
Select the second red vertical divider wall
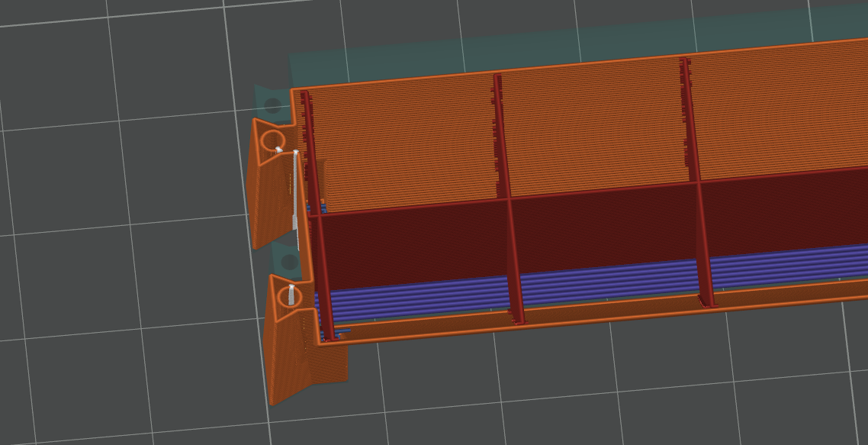[507, 198]
